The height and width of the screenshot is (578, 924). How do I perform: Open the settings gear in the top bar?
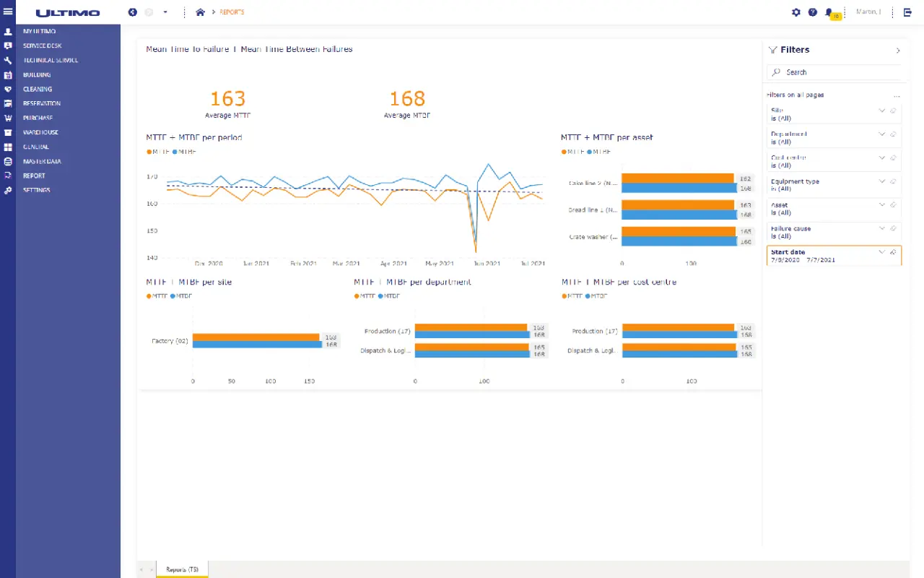point(795,12)
